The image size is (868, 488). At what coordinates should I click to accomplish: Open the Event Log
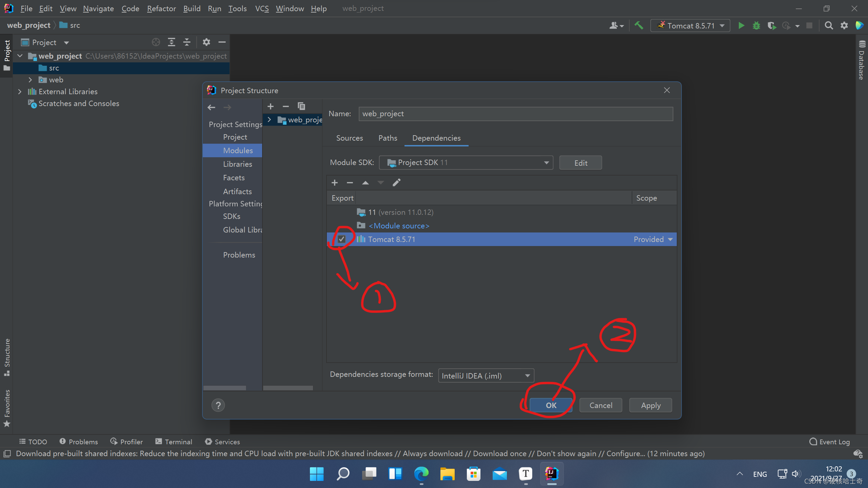(x=829, y=442)
